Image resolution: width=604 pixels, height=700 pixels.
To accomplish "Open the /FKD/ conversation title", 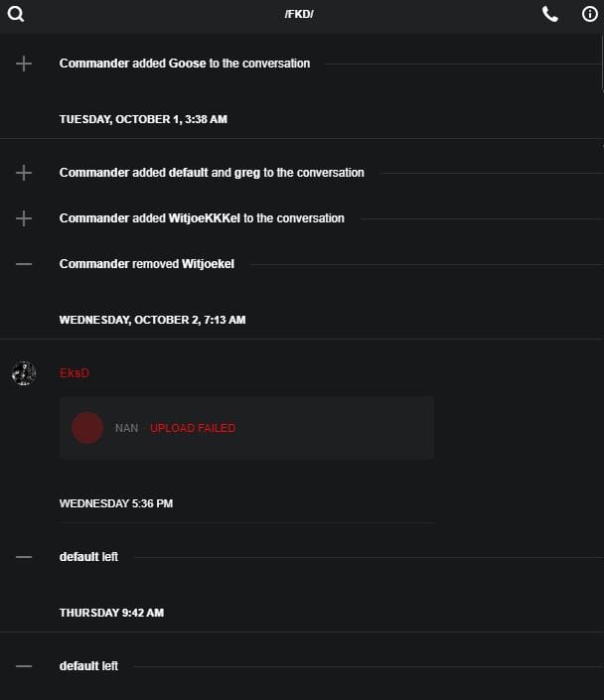I will click(x=299, y=14).
